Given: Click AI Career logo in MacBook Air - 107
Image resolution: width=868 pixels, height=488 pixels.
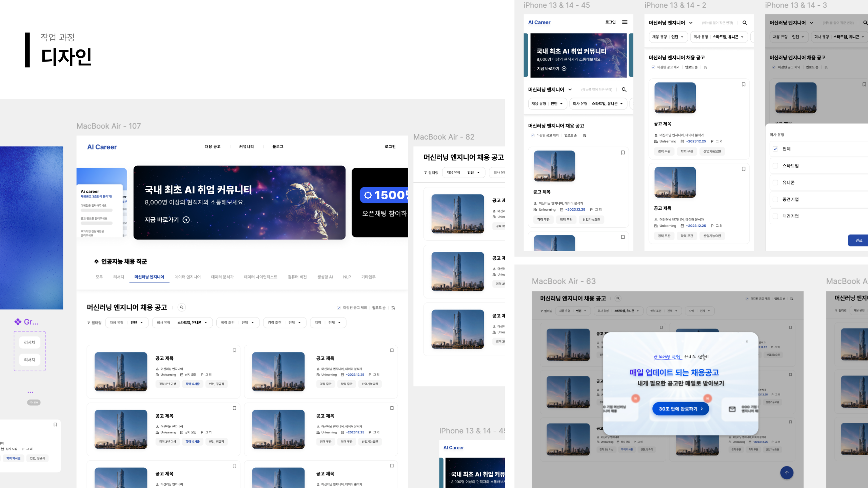Looking at the screenshot, I should click(102, 147).
